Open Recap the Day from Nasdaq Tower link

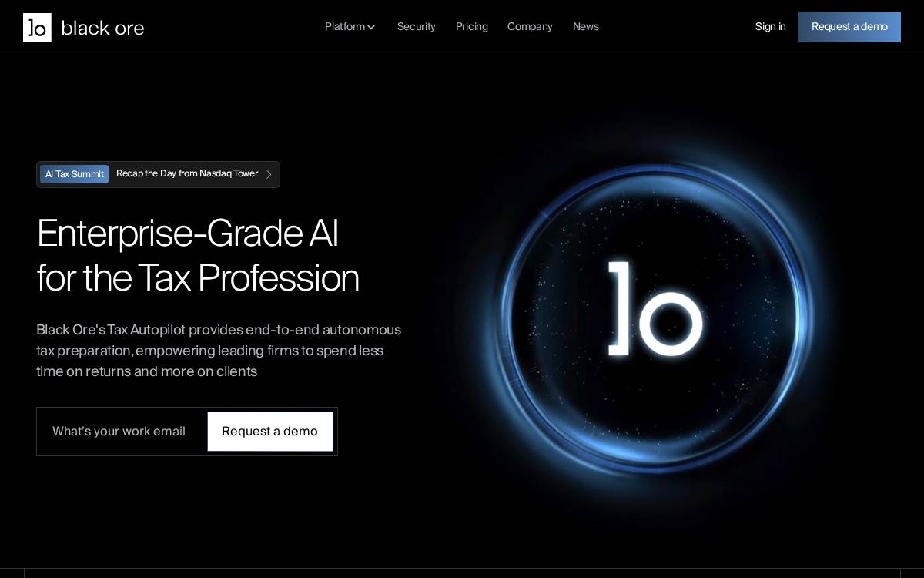(187, 174)
